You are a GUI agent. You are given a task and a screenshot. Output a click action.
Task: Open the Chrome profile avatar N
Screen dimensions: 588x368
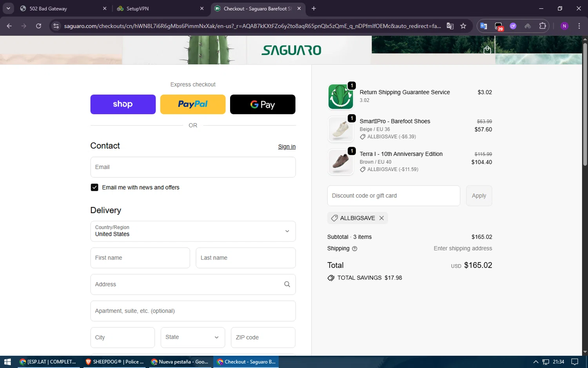(x=564, y=26)
